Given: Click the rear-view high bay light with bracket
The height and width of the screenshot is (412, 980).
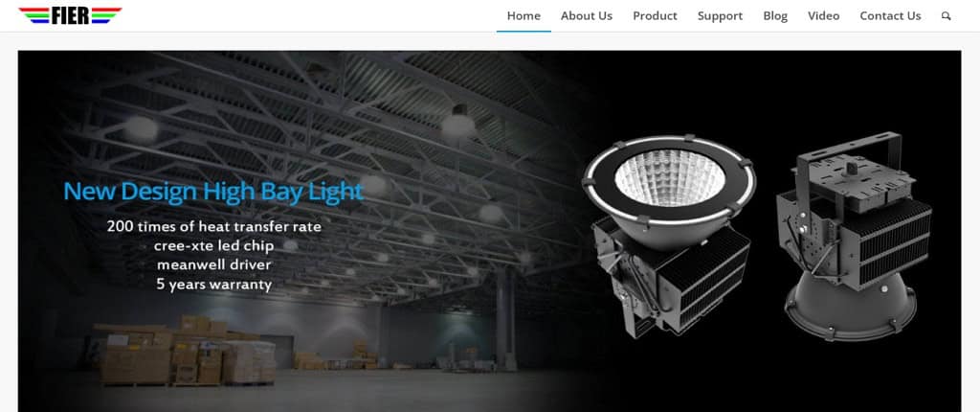Looking at the screenshot, I should 853,235.
